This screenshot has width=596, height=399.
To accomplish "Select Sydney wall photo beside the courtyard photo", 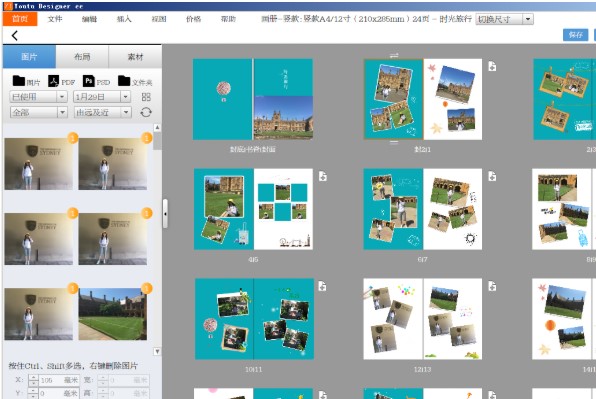I will pos(38,314).
